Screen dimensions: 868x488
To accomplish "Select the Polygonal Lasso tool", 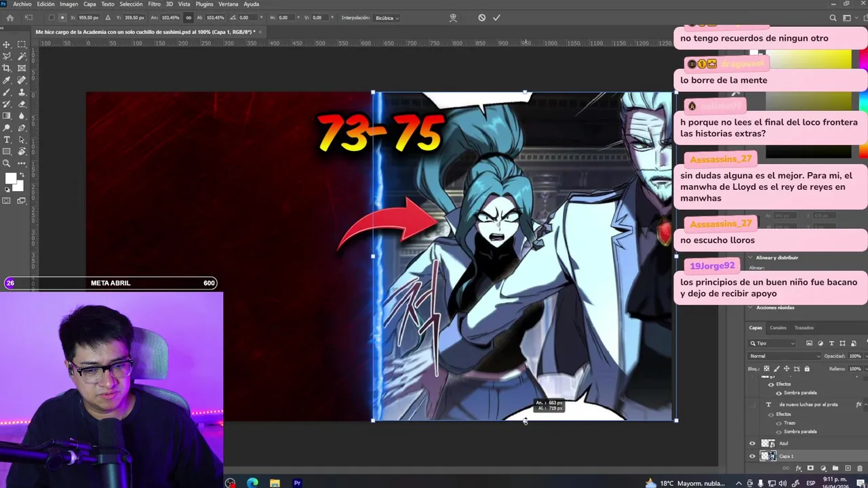I will [7, 56].
